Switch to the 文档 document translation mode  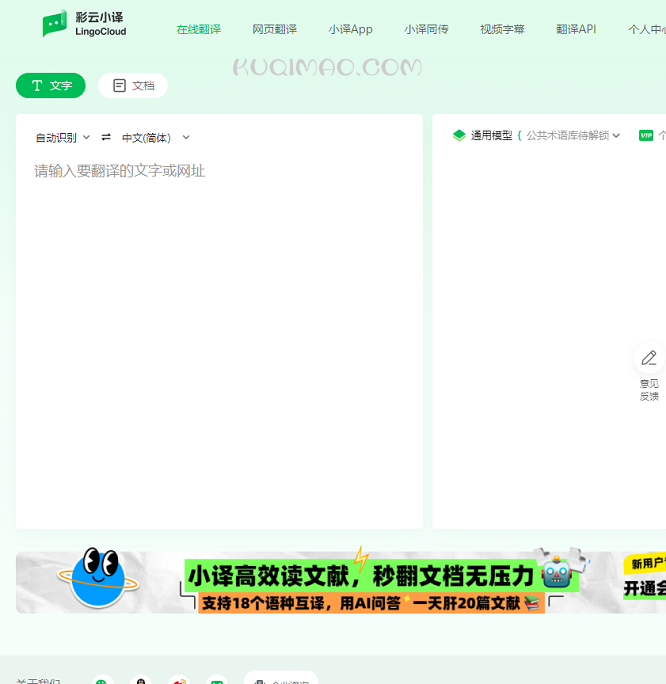click(x=133, y=86)
